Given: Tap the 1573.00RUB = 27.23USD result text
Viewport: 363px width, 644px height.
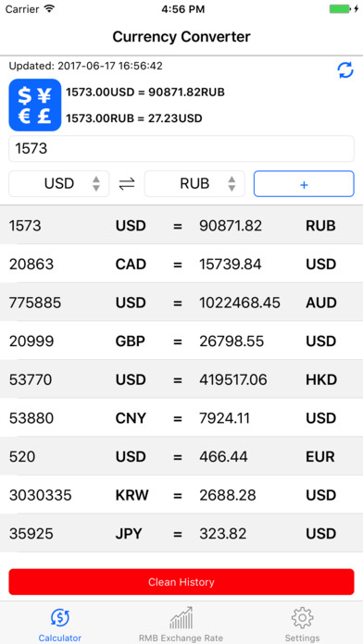Looking at the screenshot, I should tap(134, 118).
